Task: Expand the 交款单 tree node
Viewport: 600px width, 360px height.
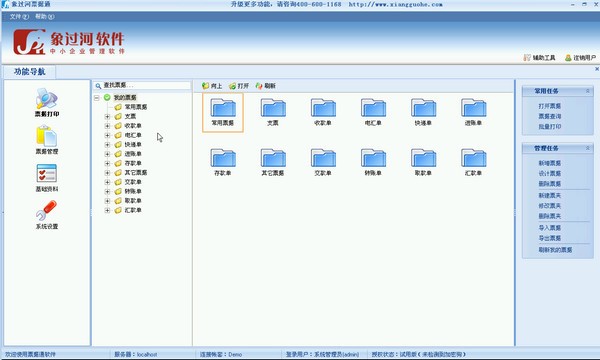Action: (x=107, y=182)
